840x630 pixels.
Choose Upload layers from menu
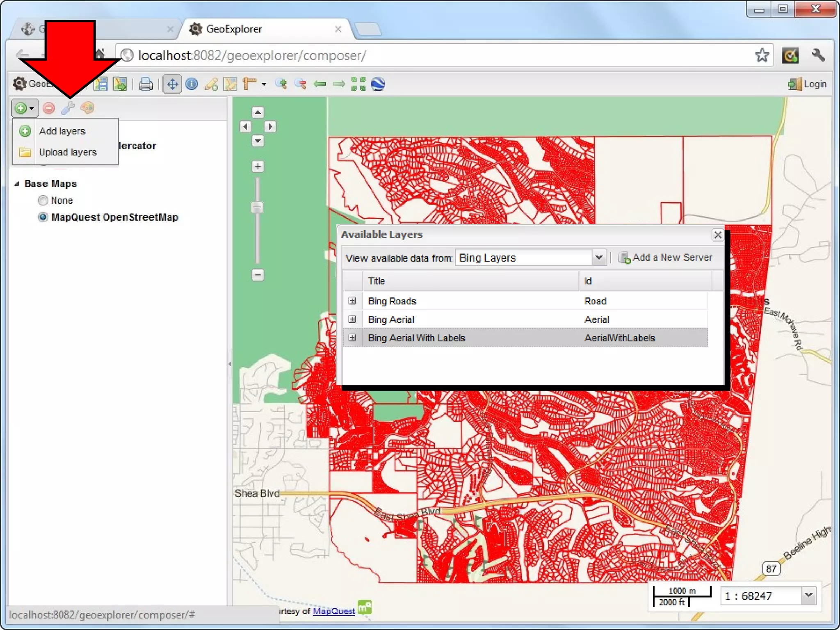click(x=68, y=152)
